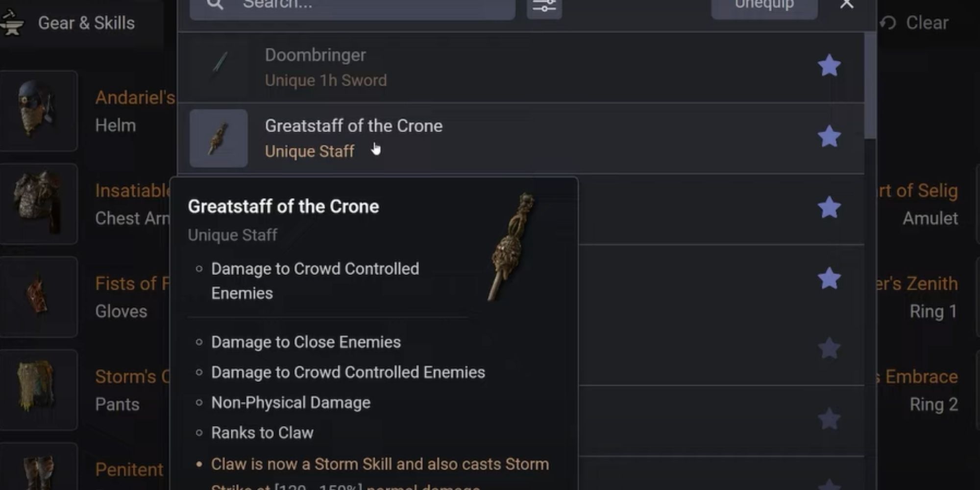The image size is (980, 490).
Task: Open the Fists of Fate Gloves icon
Action: point(38,297)
